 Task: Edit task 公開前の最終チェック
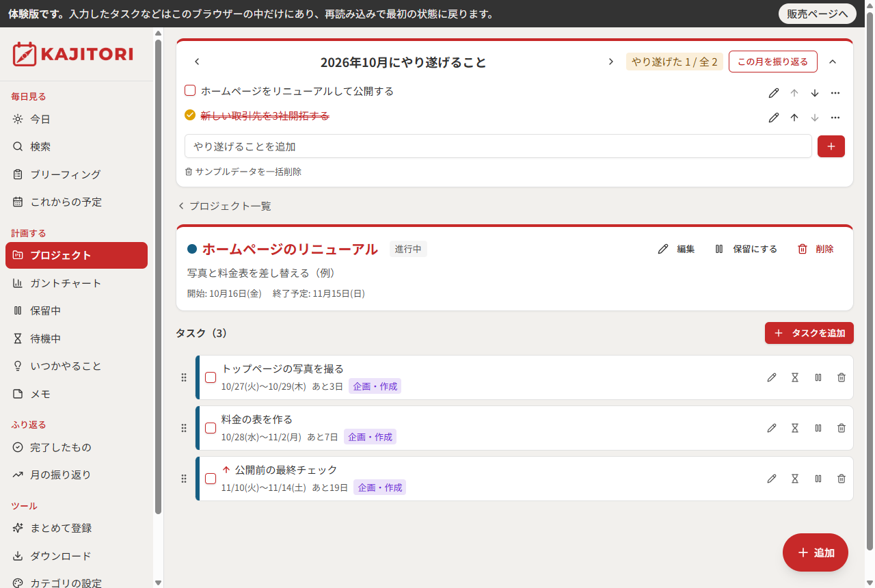772,479
